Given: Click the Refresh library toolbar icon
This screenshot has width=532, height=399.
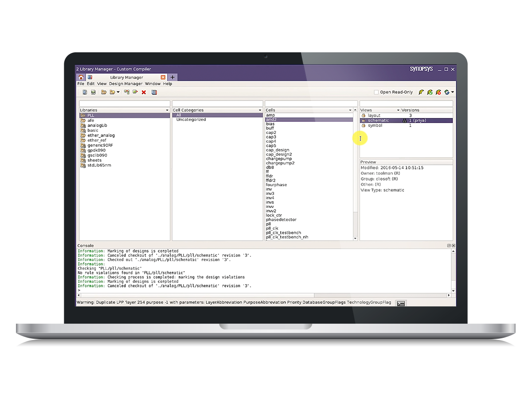Looking at the screenshot, I should (x=94, y=92).
